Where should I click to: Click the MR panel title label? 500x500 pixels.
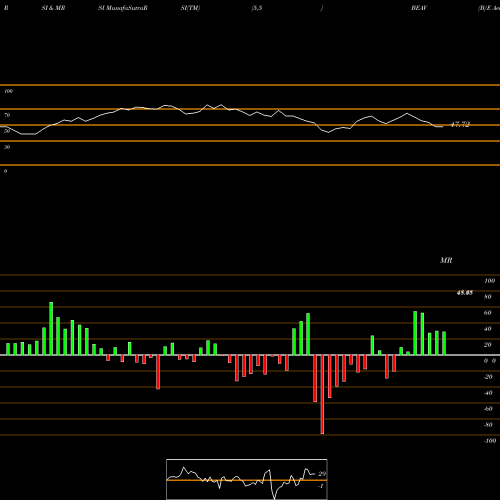point(446,260)
